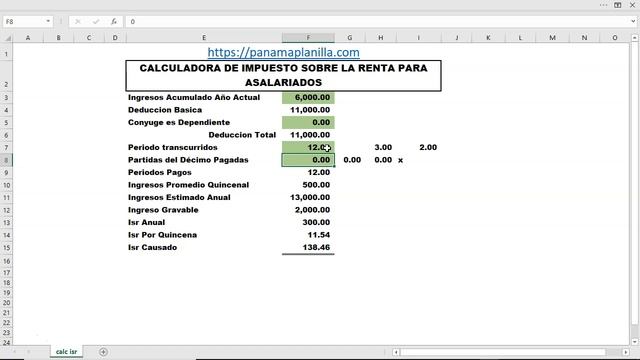
Task: Select cell showing 500.00
Action: click(308, 185)
